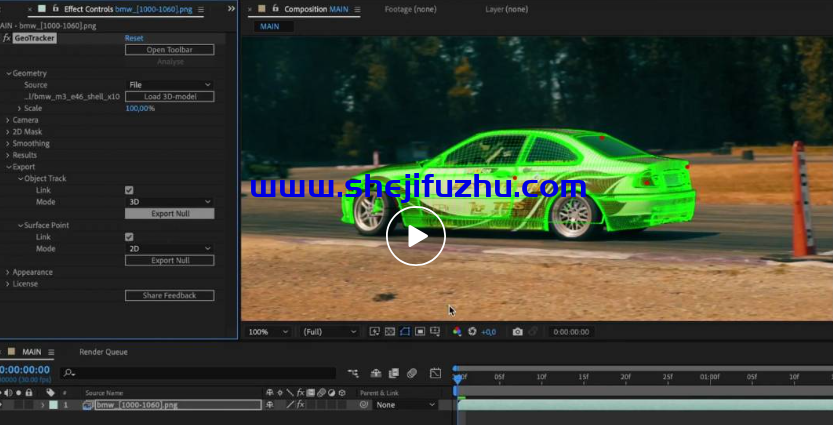Expand the Camera section
The height and width of the screenshot is (425, 833).
click(x=8, y=120)
